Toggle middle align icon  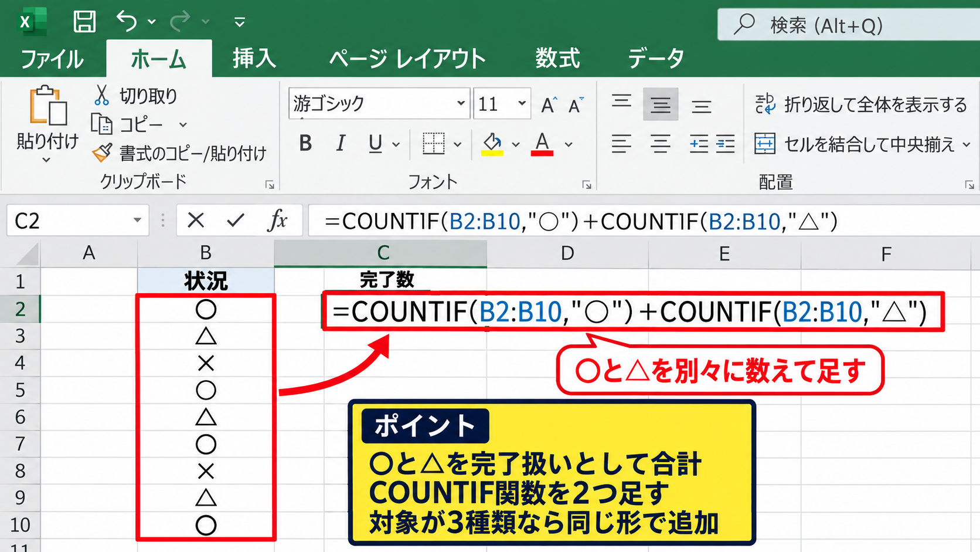[661, 104]
